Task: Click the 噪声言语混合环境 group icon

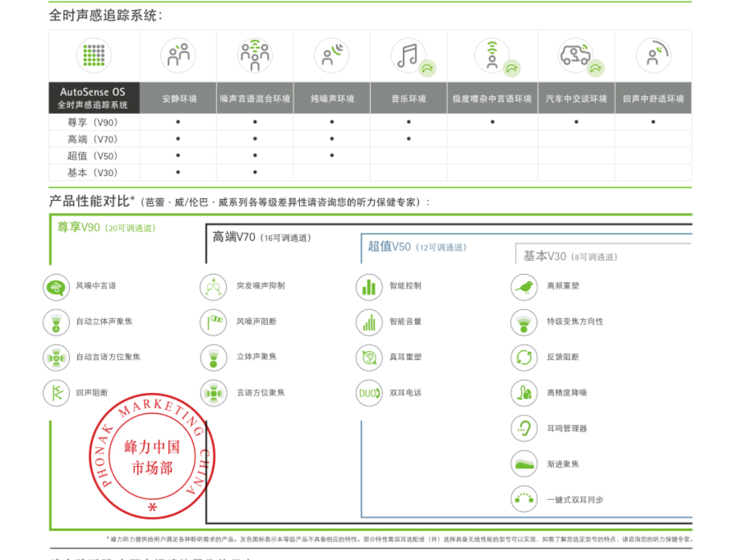Action: click(x=255, y=55)
